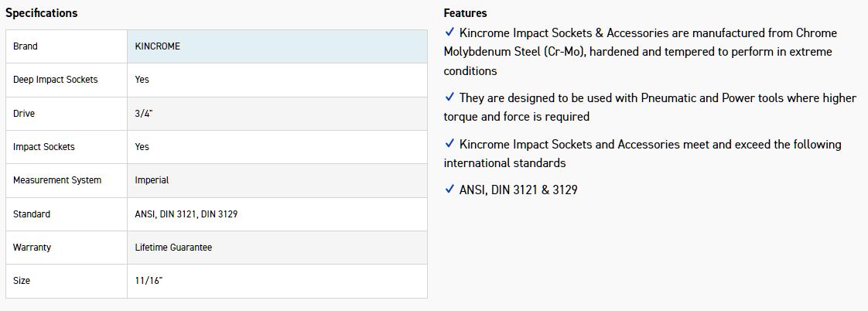Click the Measurement System row label
The image size is (868, 311).
point(57,180)
